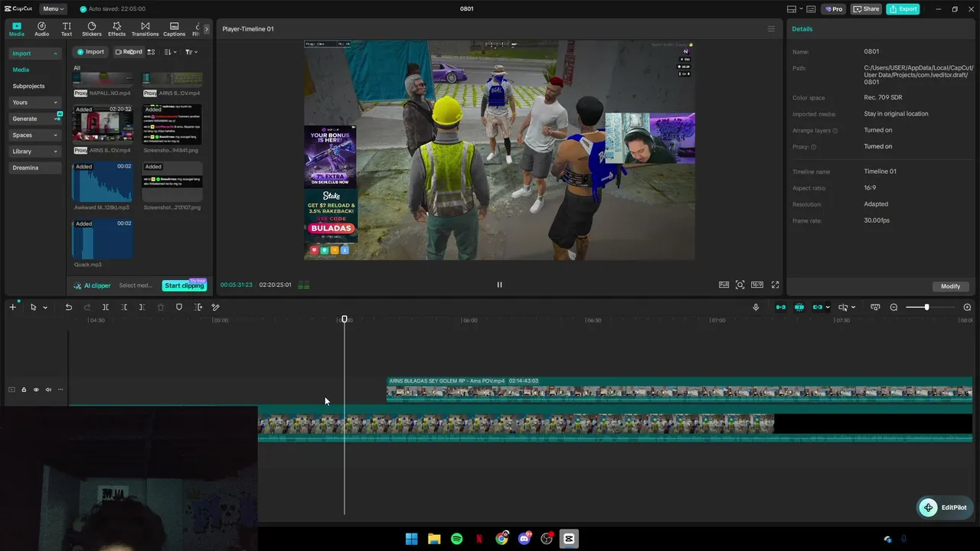The height and width of the screenshot is (551, 980).
Task: Trim clip right of the playhead
Action: pos(142,307)
